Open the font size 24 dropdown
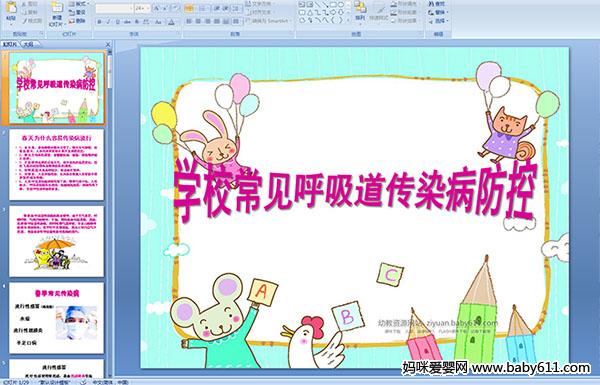 tap(148, 8)
